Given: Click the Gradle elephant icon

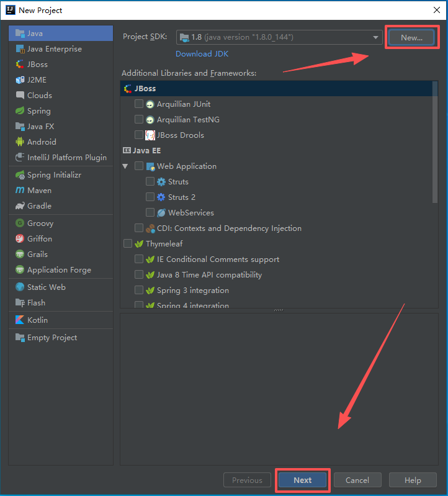Looking at the screenshot, I should [20, 205].
